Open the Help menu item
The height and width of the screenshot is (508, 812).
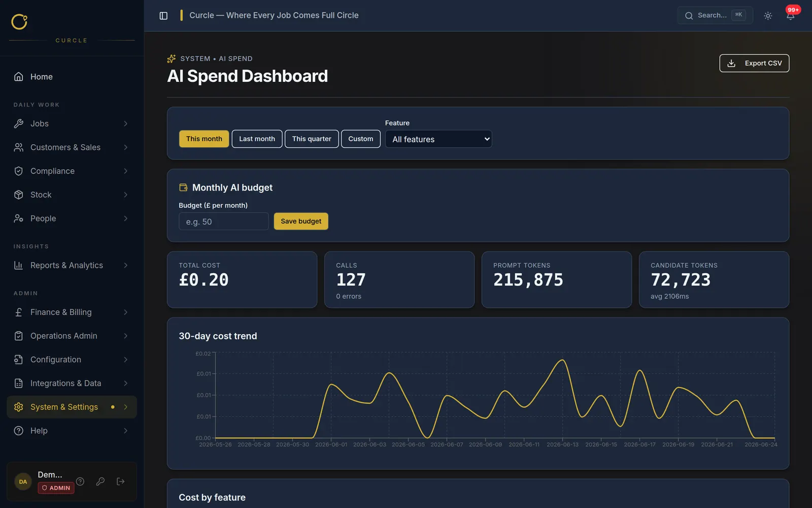click(72, 431)
